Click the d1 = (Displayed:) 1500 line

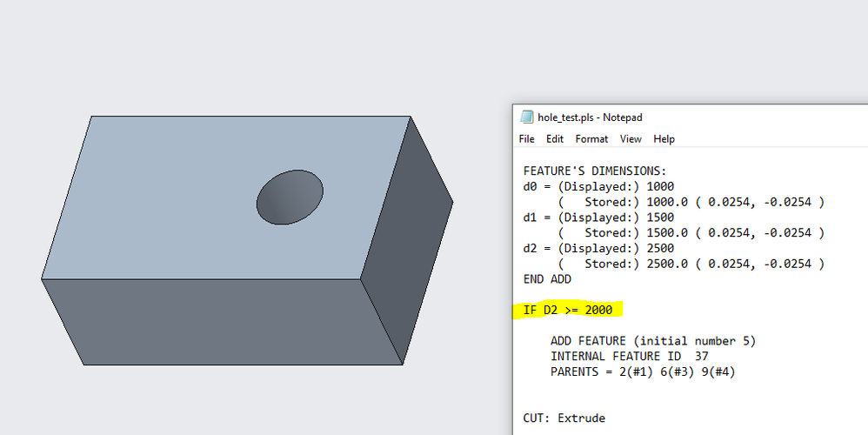coord(598,217)
